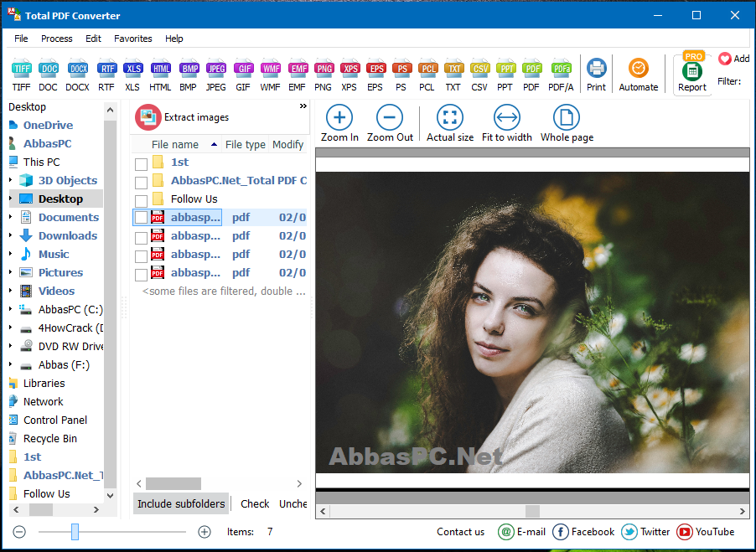Tick the Follow Us folder checkbox
This screenshot has width=756, height=552.
141,201
